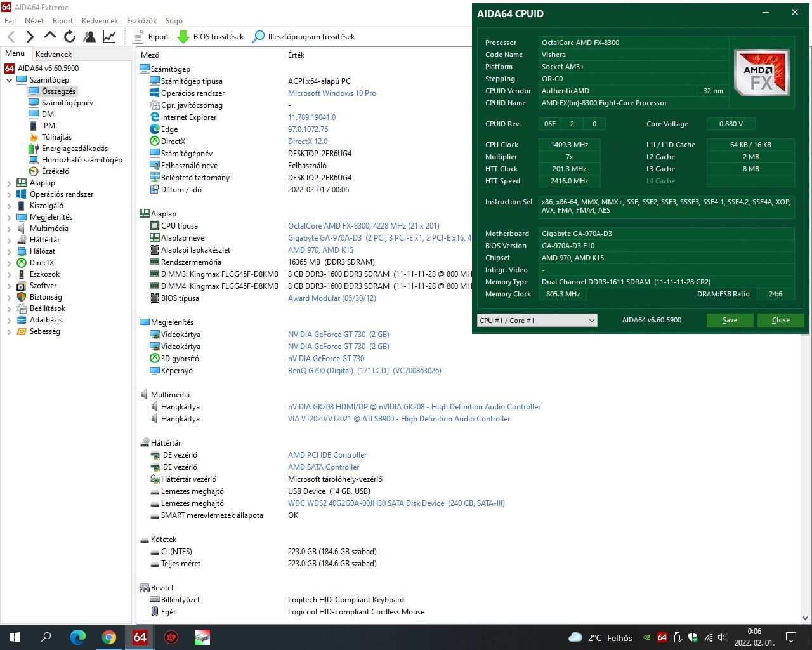Image resolution: width=812 pixels, height=650 pixels.
Task: Open the Súgó menu
Action: pyautogui.click(x=174, y=20)
